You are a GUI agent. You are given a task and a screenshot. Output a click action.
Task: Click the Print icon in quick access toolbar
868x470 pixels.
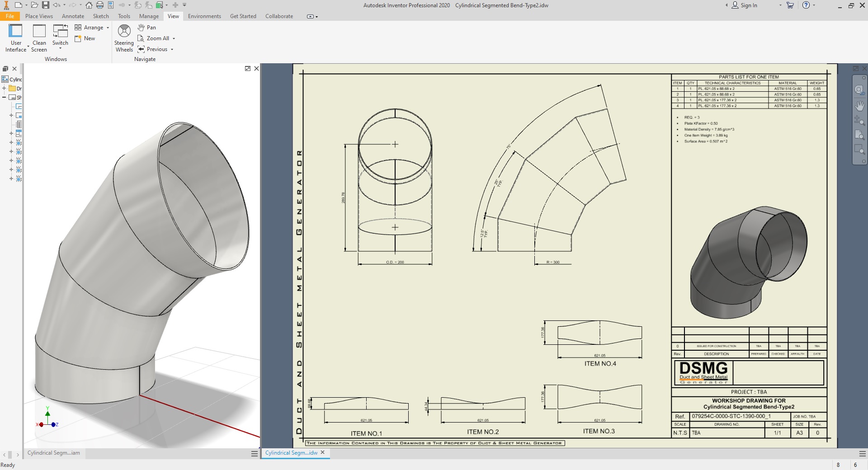coord(100,5)
